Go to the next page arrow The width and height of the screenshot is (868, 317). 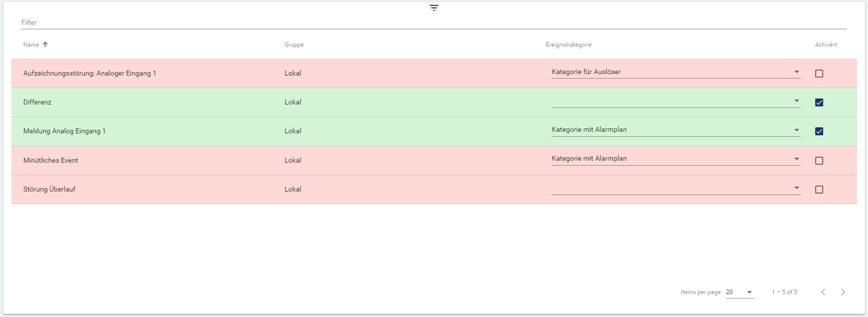(x=843, y=292)
